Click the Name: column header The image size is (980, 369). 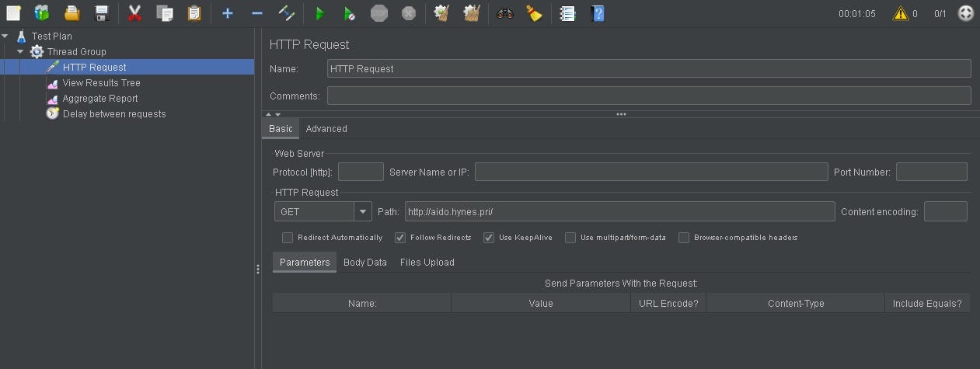coord(362,304)
